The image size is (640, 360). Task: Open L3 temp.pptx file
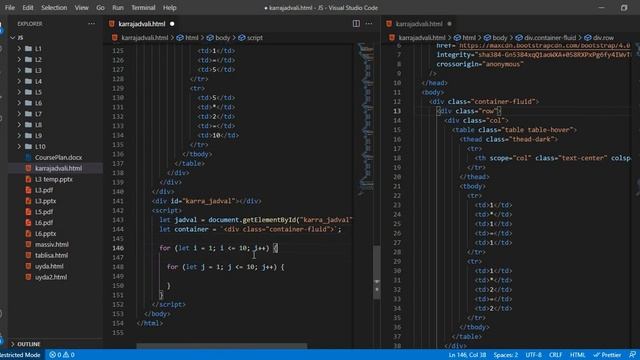pos(53,179)
